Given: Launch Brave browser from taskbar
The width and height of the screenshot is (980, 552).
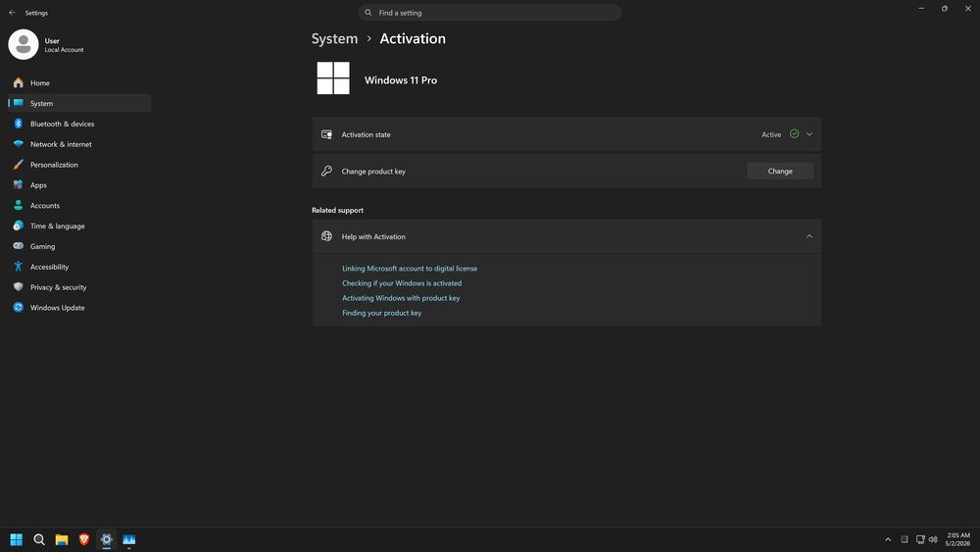Looking at the screenshot, I should tap(83, 539).
